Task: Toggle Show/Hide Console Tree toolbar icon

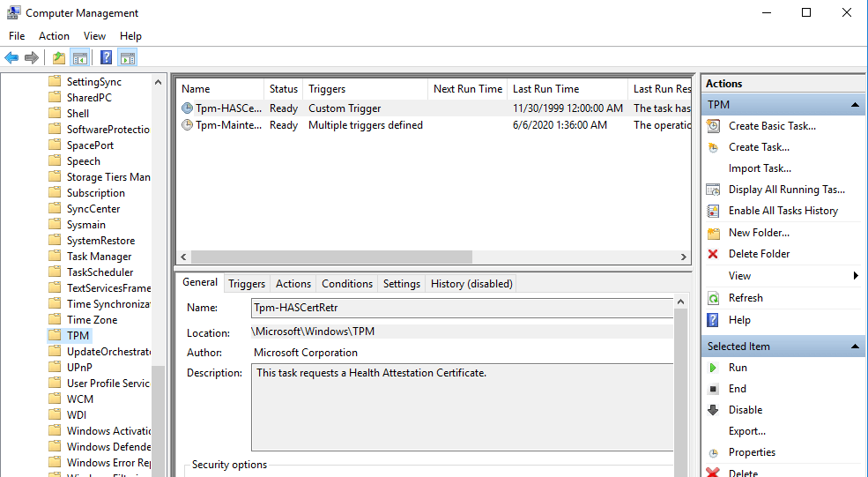Action: pos(80,57)
